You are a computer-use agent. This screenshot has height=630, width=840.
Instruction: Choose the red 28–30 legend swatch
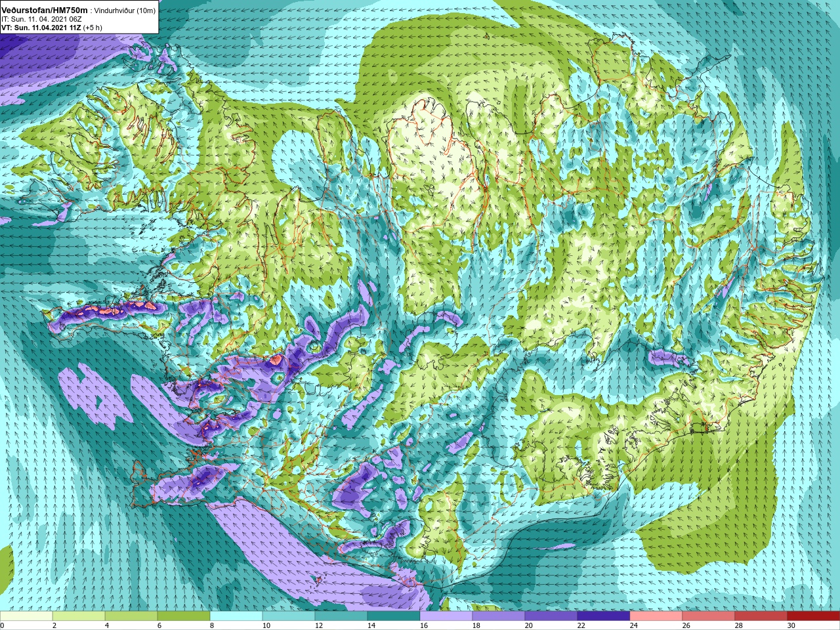761,616
